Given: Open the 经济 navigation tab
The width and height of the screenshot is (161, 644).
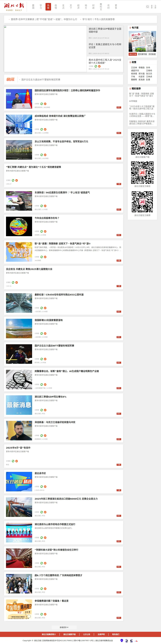Looking at the screenshot, I should coord(78,7).
